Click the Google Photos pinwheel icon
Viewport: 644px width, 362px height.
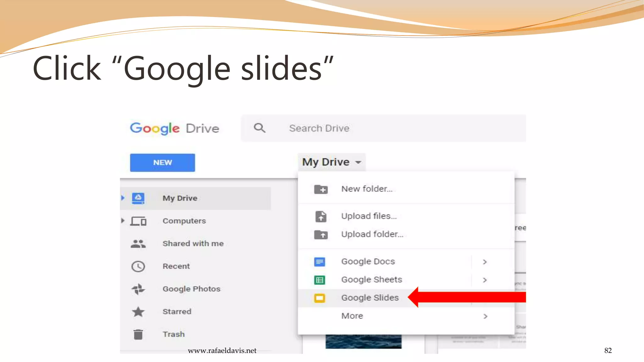pos(138,289)
